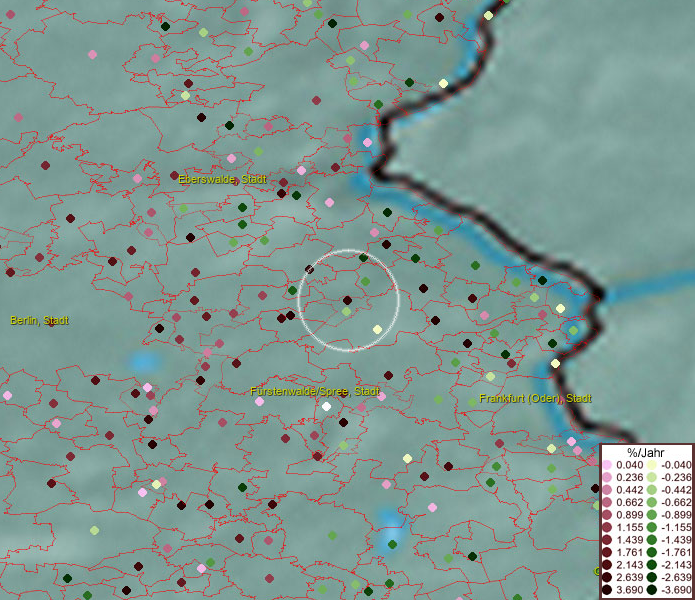Select the -1.761 legend value

(676, 553)
